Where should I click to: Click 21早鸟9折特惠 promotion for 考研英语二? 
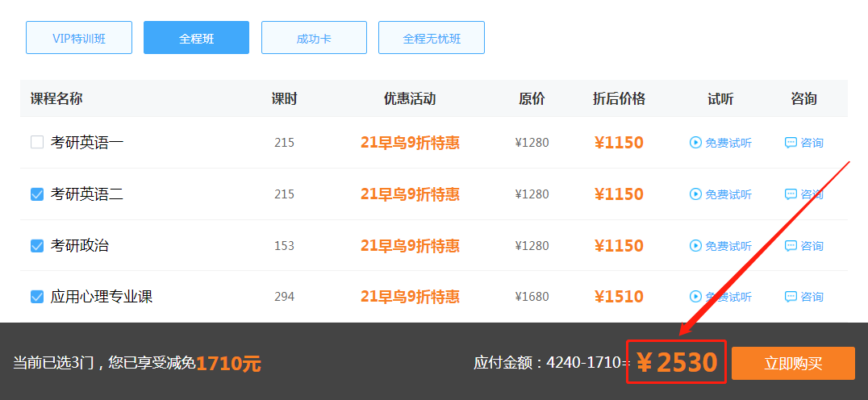(410, 194)
